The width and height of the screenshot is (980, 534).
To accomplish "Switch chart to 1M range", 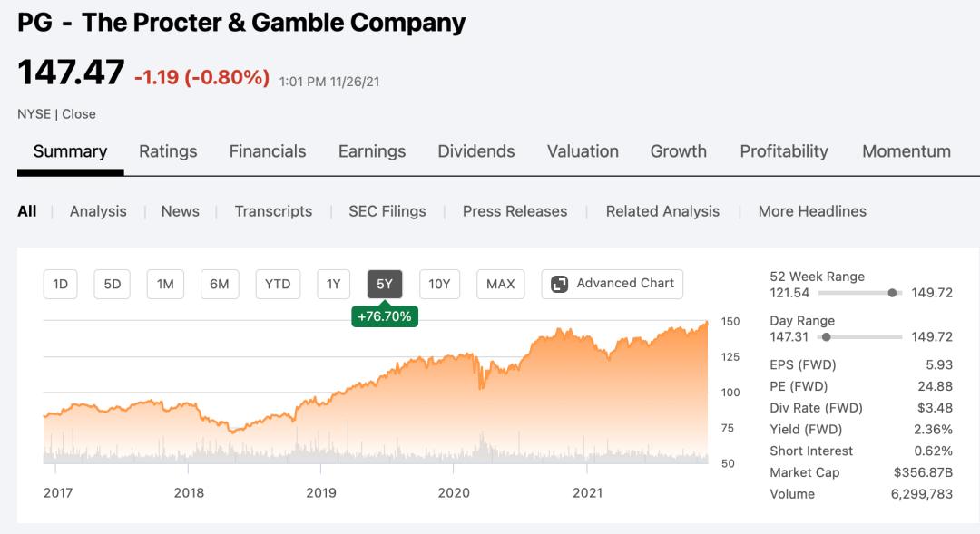I will [165, 284].
